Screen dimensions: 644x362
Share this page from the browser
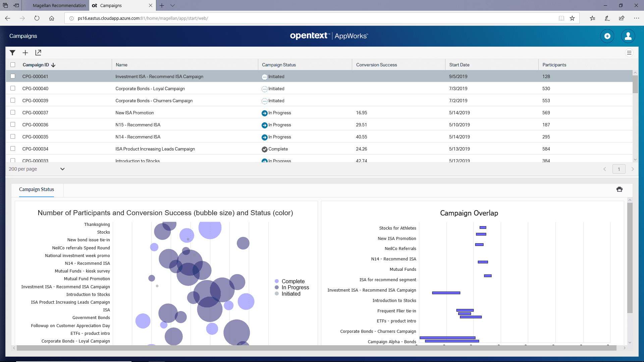622,18
